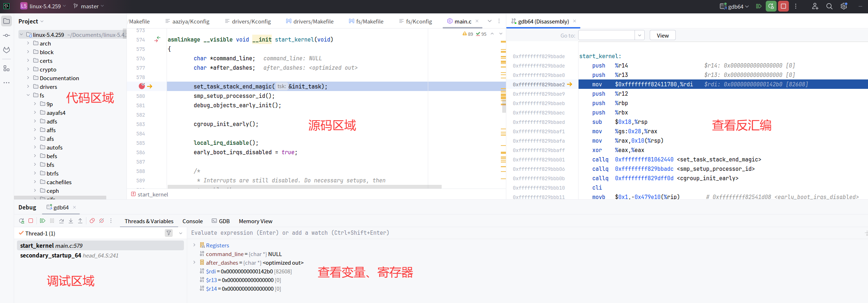Image resolution: width=868 pixels, height=303 pixels.
Task: Open IDE settings gear icon
Action: click(x=844, y=6)
